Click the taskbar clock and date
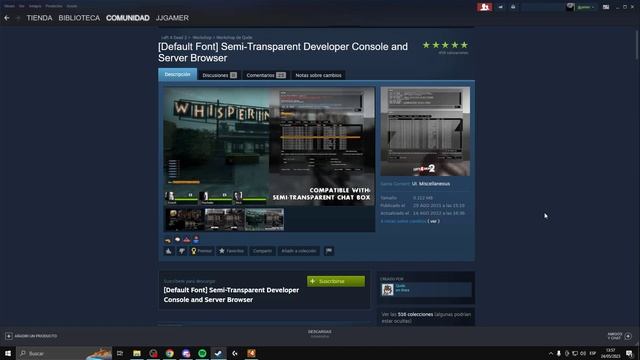The width and height of the screenshot is (640, 360). (x=611, y=353)
